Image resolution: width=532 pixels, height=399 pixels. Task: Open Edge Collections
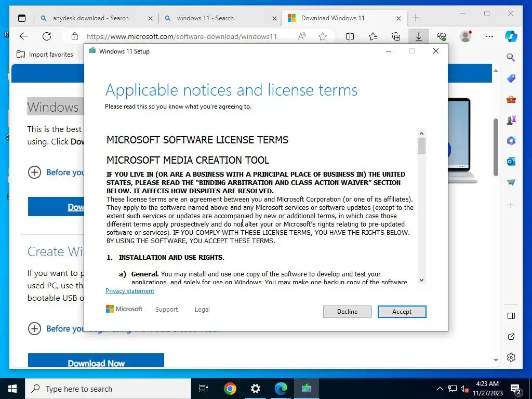tap(395, 36)
